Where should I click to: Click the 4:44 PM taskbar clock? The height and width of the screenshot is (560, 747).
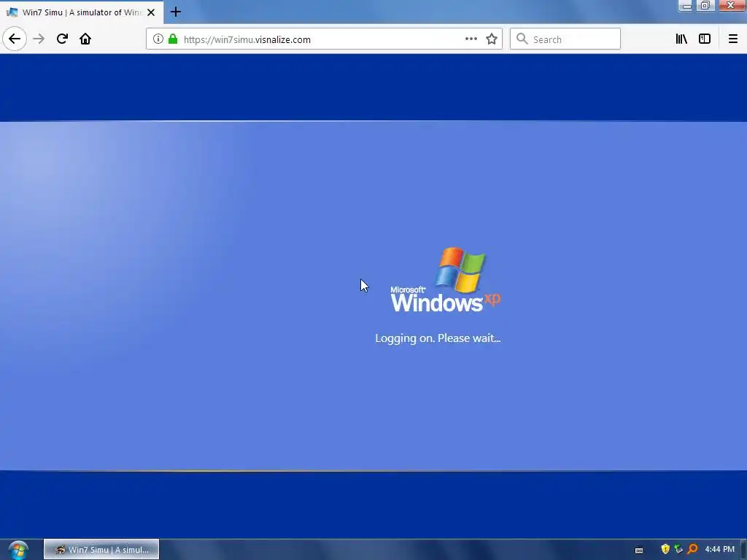coord(719,549)
